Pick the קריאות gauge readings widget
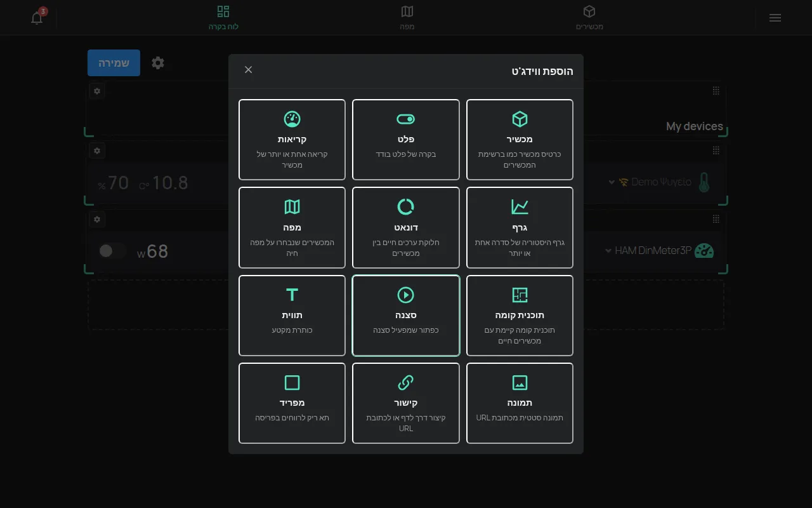812x508 pixels. [292, 140]
